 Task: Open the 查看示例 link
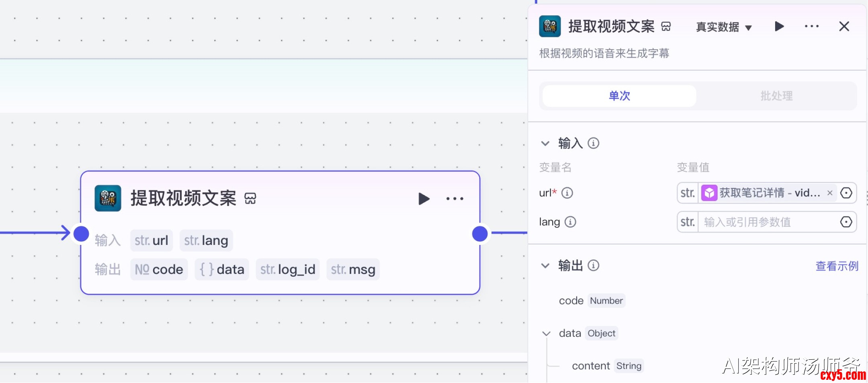tap(836, 266)
